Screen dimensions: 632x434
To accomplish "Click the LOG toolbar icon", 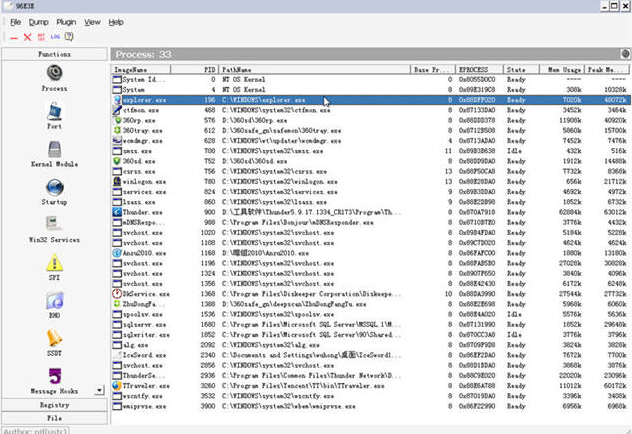I will tap(54, 36).
